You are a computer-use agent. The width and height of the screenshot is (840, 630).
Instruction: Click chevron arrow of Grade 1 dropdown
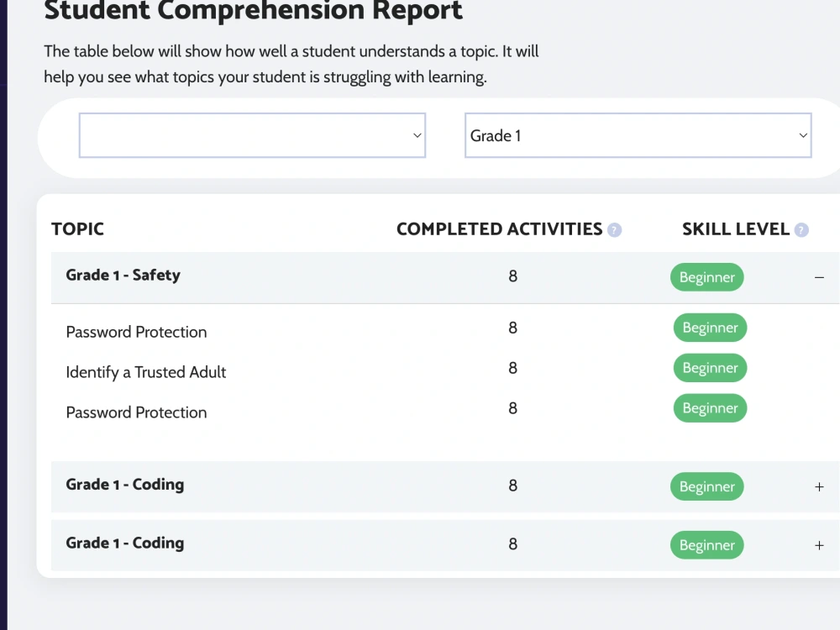point(803,135)
